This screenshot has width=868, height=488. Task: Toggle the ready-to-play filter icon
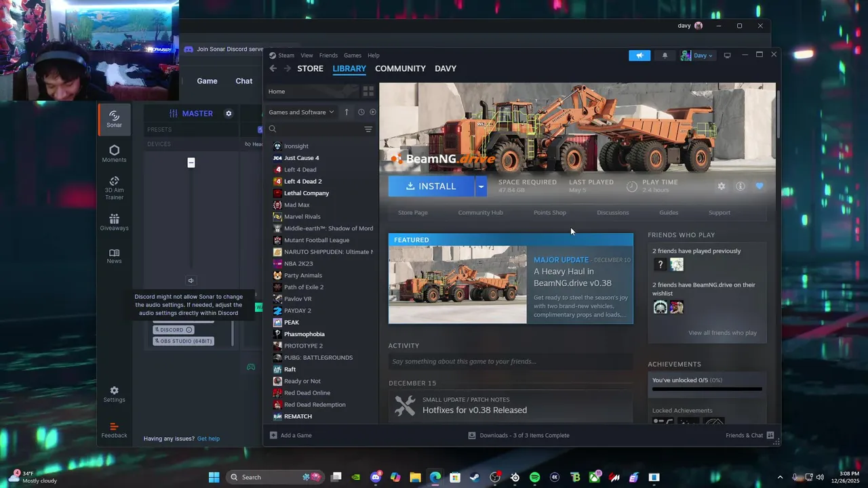(372, 112)
